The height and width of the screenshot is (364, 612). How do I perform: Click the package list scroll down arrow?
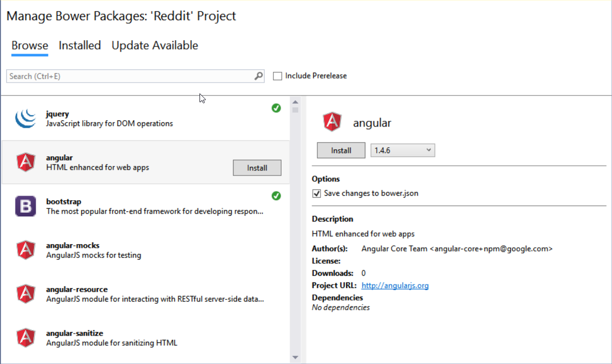point(295,357)
